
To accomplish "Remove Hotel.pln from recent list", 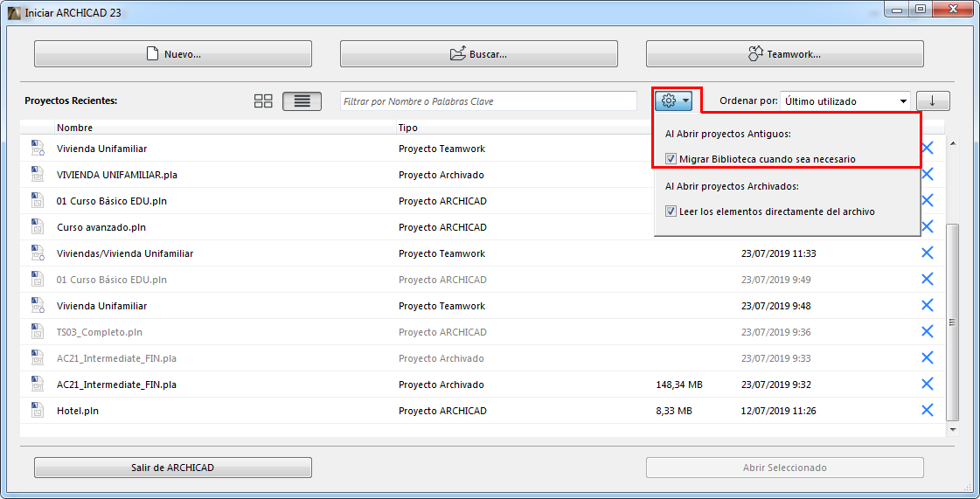I will point(928,411).
